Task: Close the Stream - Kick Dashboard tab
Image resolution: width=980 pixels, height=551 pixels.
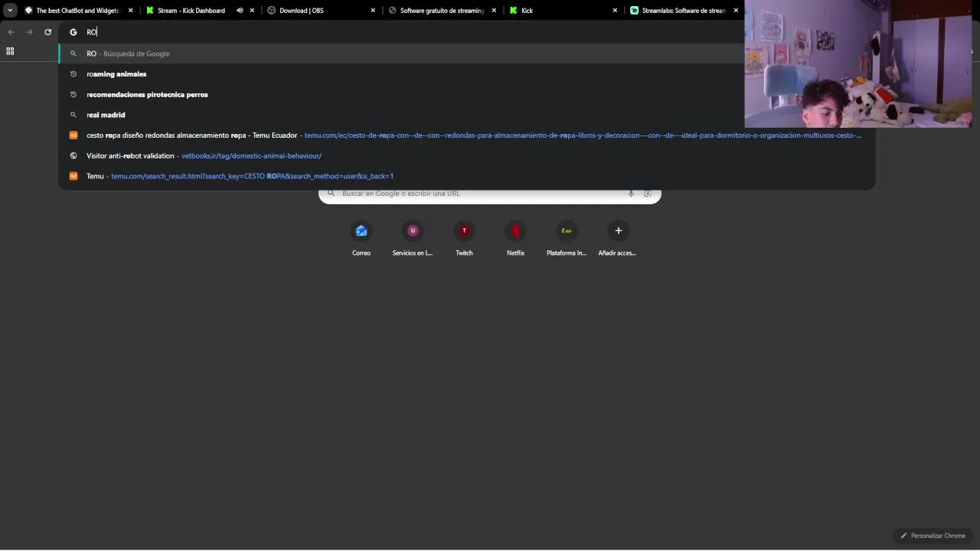Action: (252, 11)
